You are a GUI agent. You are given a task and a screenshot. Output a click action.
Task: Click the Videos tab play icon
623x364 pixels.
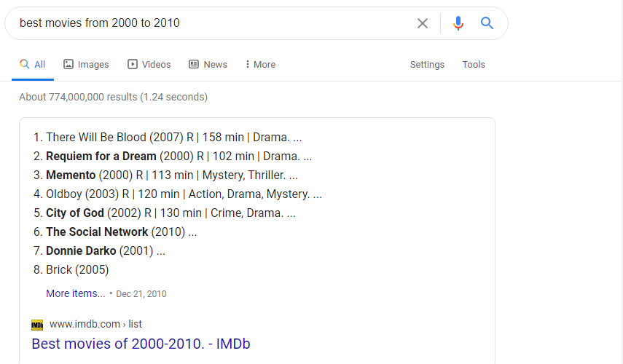click(133, 64)
